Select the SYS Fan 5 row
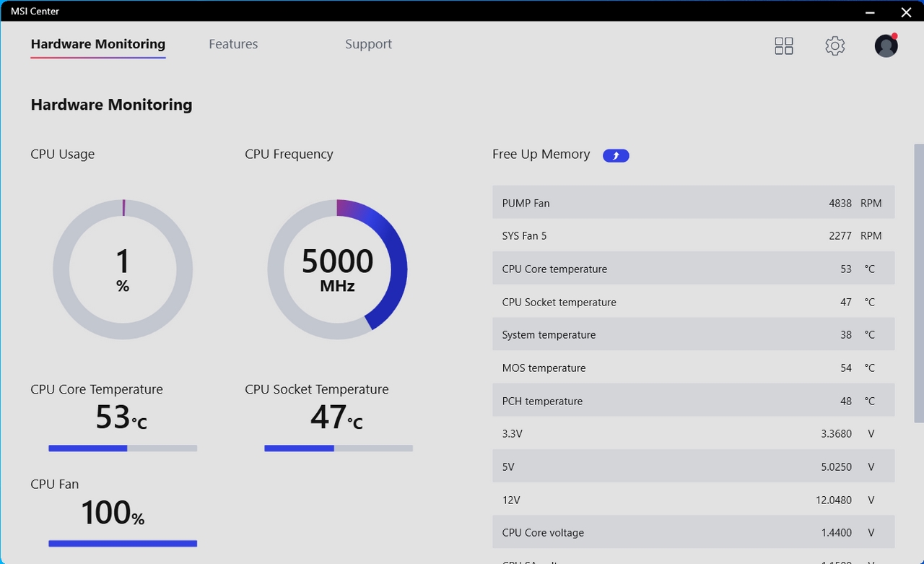 [694, 235]
